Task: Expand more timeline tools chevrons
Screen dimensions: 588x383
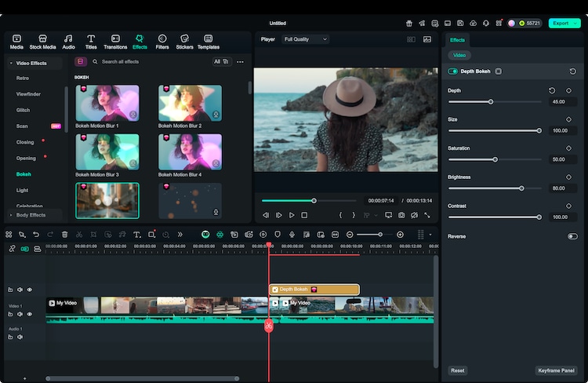Action: pos(180,235)
